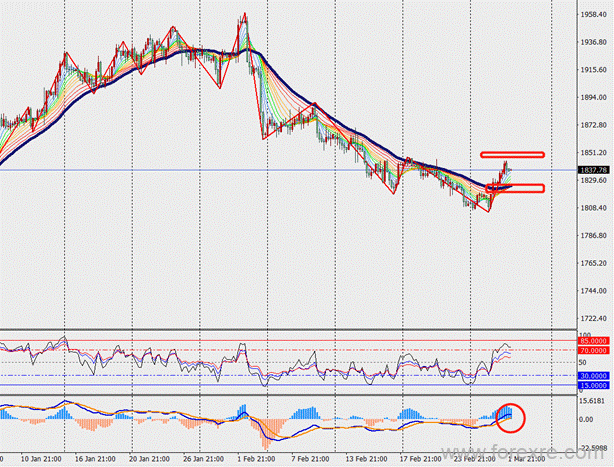The height and width of the screenshot is (467, 614).
Task: Click the 7 Feb 21:00 date label
Action: point(310,459)
